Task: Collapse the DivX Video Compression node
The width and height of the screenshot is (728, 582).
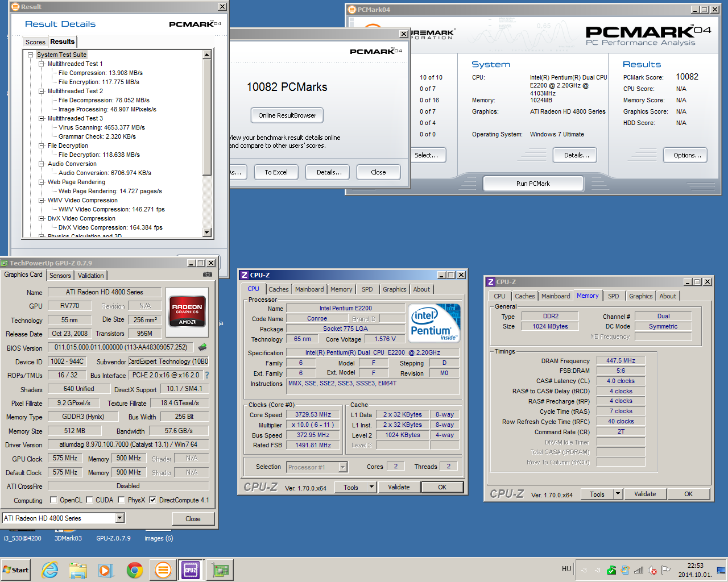Action: [41, 218]
